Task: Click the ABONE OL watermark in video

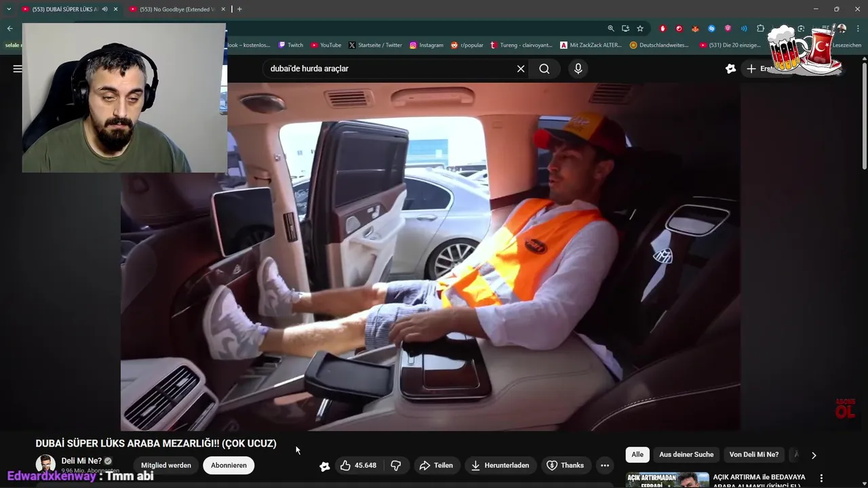Action: coord(845,409)
